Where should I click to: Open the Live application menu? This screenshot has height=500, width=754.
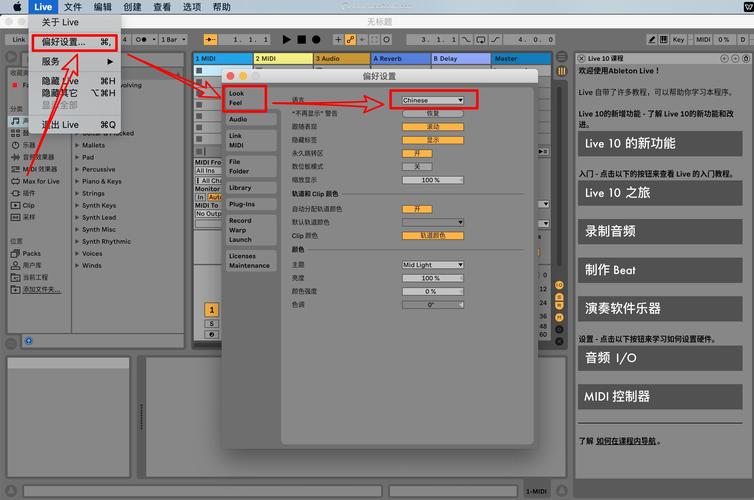point(43,7)
